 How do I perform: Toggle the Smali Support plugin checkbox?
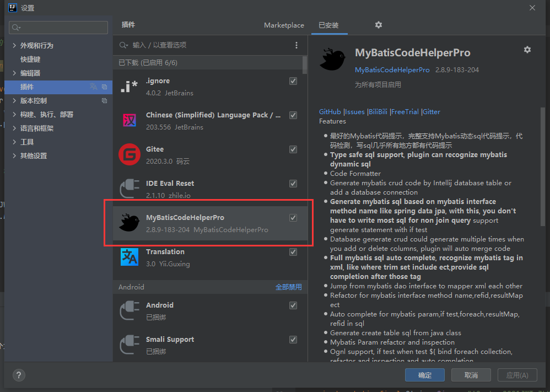[293, 340]
